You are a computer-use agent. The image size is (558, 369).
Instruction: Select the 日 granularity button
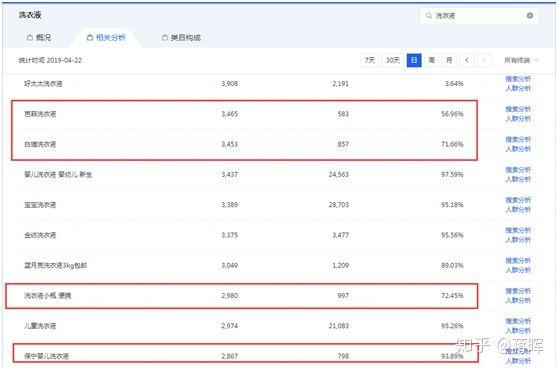(x=414, y=60)
